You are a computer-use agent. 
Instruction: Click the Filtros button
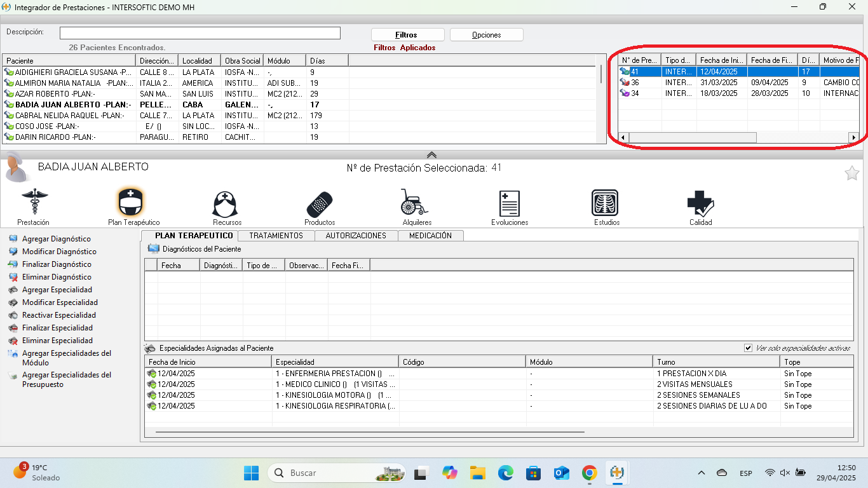[407, 35]
